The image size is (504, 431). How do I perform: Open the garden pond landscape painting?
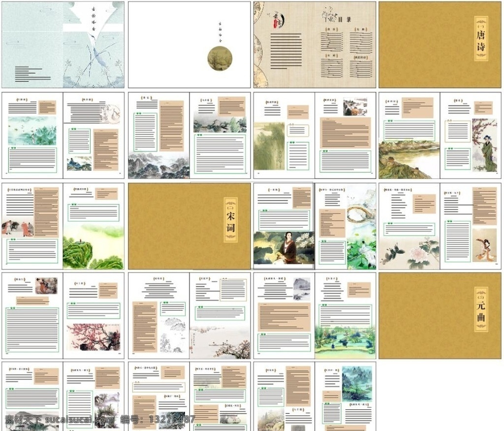click(345, 341)
